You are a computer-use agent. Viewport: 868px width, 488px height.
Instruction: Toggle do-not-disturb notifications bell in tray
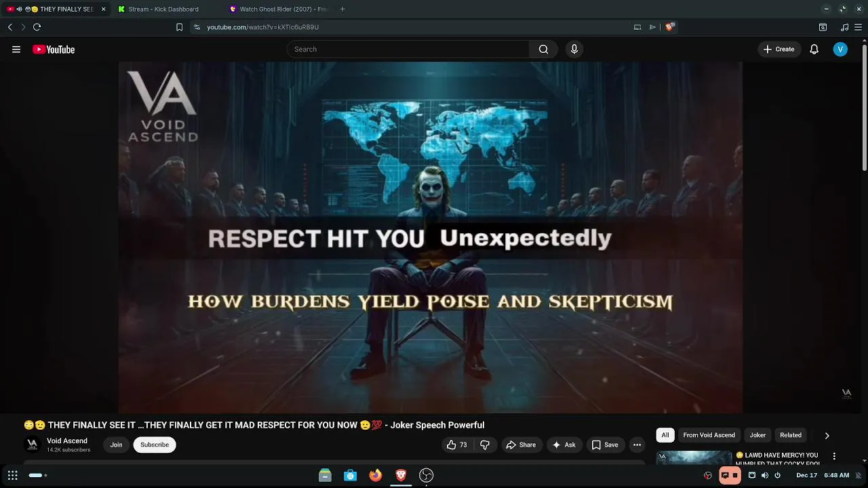coord(859,475)
